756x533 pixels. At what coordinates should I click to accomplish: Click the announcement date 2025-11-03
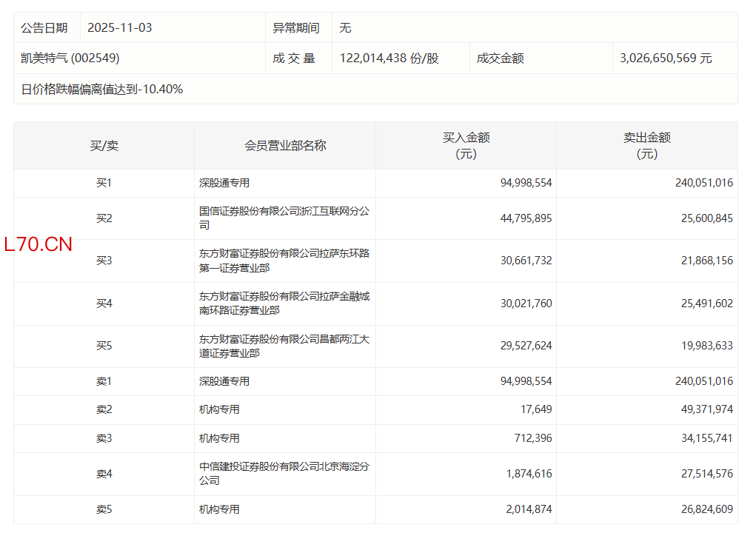click(119, 27)
